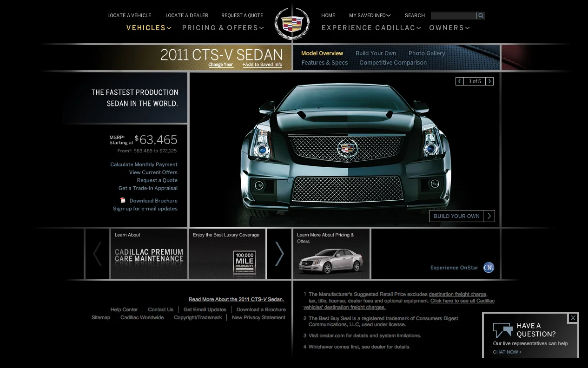
Task: Click inside the search text field
Action: [454, 16]
